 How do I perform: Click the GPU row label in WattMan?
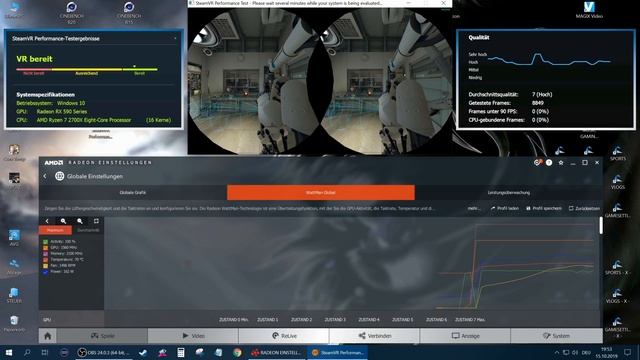pos(47,320)
